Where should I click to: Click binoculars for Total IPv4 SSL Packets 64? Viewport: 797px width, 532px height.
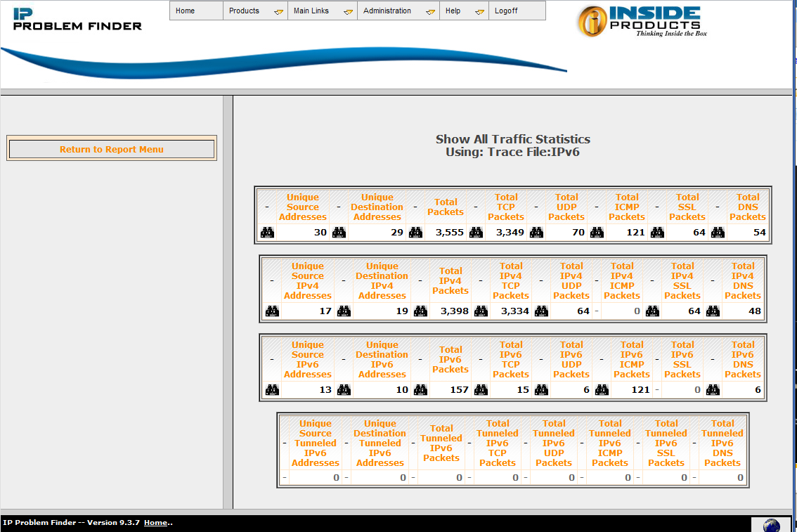coord(652,311)
